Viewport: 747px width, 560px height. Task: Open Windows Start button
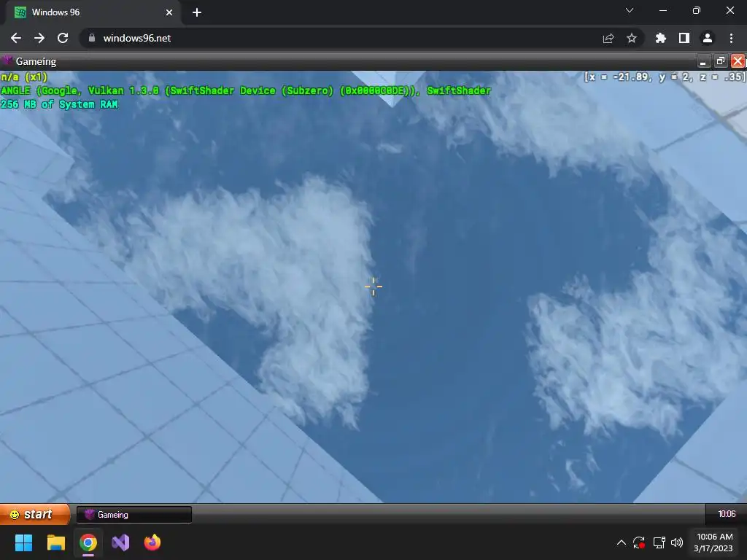click(x=23, y=542)
